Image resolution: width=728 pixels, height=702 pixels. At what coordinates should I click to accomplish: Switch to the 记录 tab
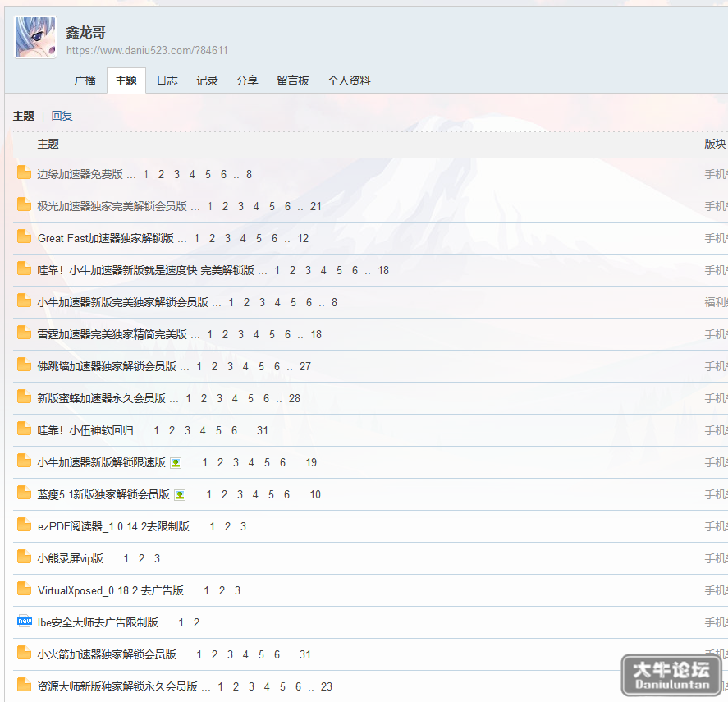[207, 80]
